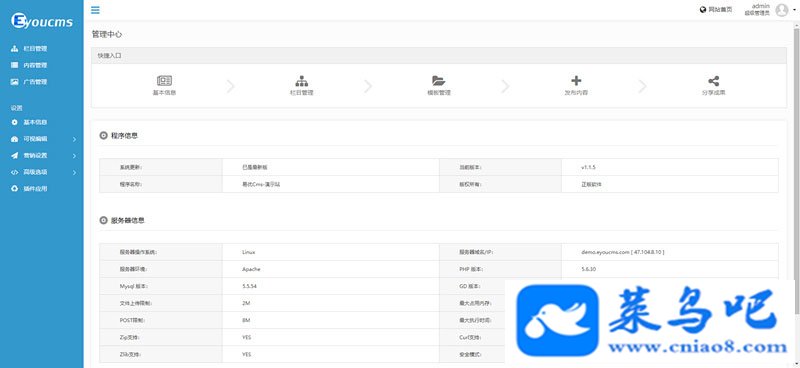Click the 管理中心 page heading
Viewport: 800px width, 368px height.
coord(107,34)
